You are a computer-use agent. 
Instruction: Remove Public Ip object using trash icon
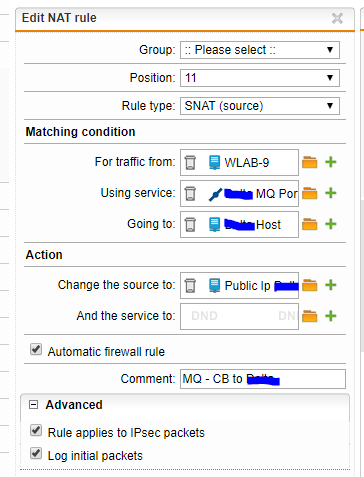[x=190, y=286]
